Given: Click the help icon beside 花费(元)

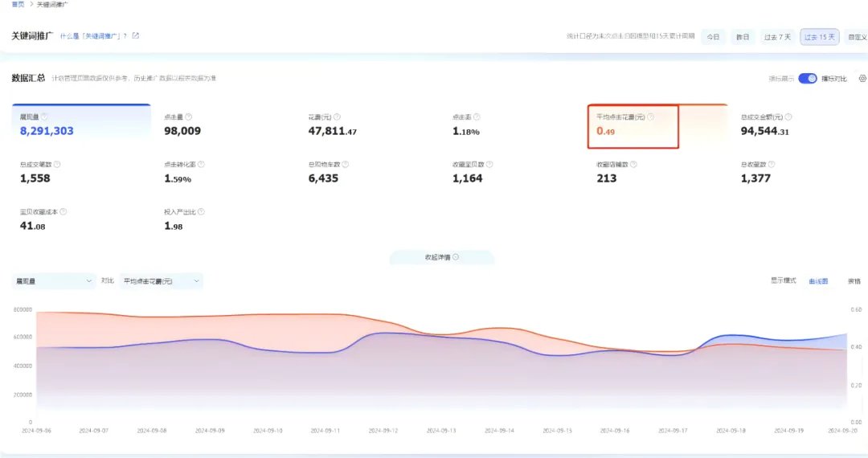Looking at the screenshot, I should [337, 117].
